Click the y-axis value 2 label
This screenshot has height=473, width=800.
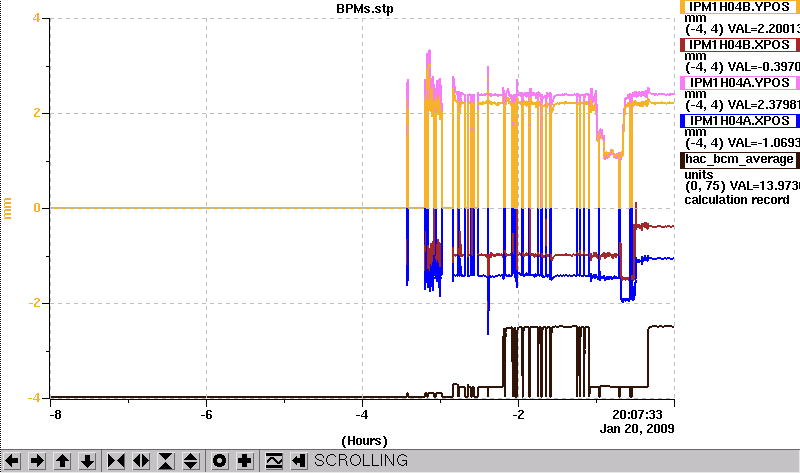click(36, 113)
